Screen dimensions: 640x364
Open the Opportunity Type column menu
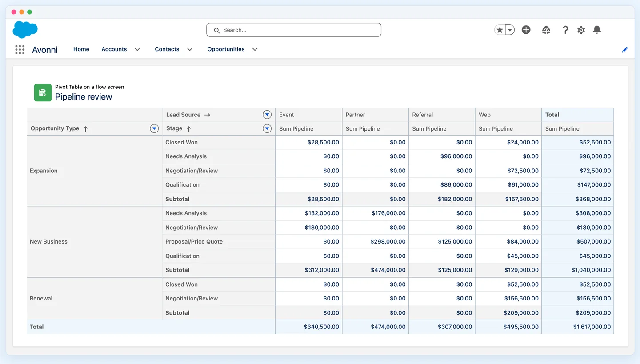(x=154, y=128)
